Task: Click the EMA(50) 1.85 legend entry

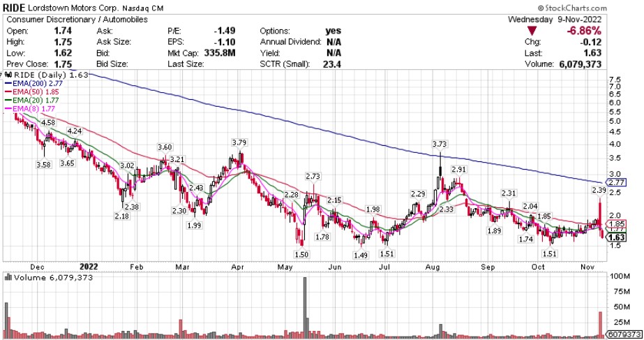Action: click(x=32, y=92)
